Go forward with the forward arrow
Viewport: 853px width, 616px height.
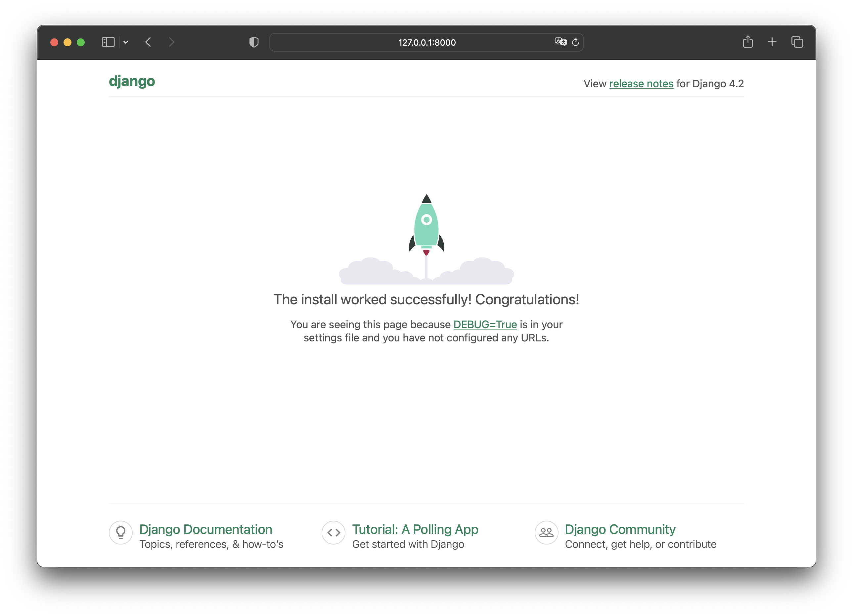(x=171, y=42)
